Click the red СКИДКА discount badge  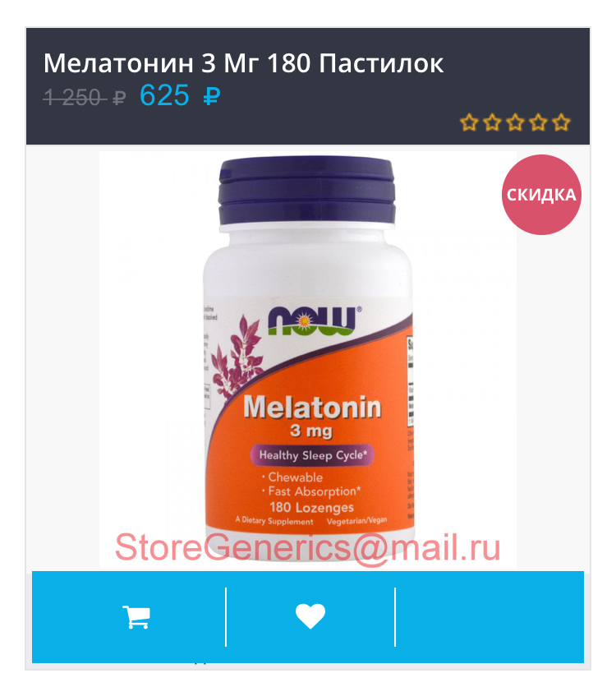tap(541, 195)
